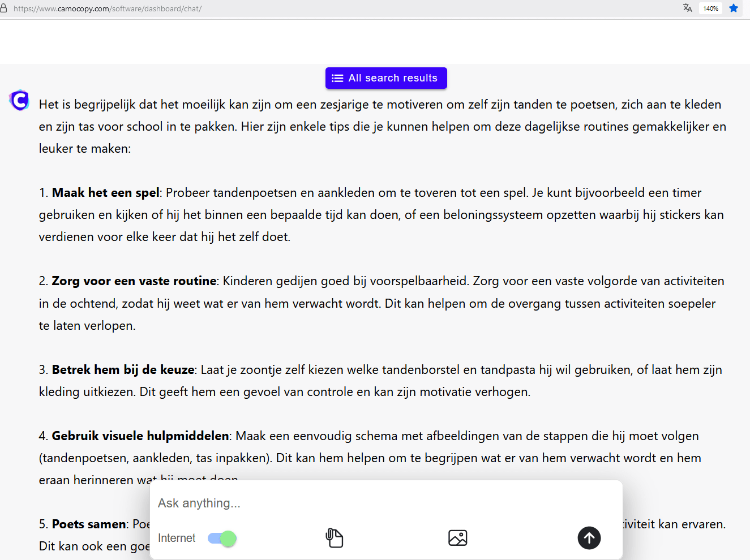Image resolution: width=750 pixels, height=560 pixels.
Task: Click the Internet label beside the switch
Action: click(177, 538)
